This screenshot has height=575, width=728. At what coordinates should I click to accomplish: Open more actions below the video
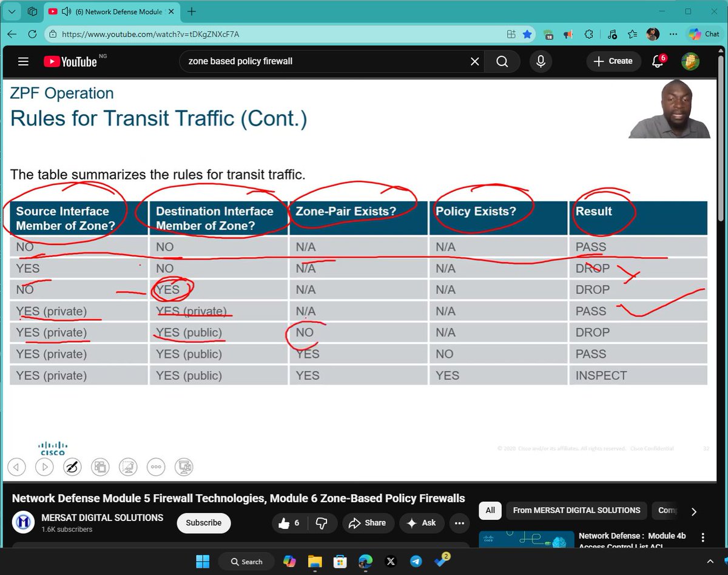point(459,523)
